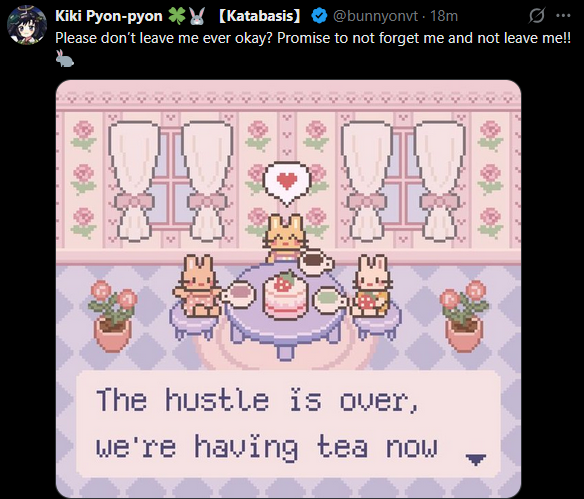Click the bunny face emoji in name
Viewport: 584px width, 499px height.
tap(197, 16)
